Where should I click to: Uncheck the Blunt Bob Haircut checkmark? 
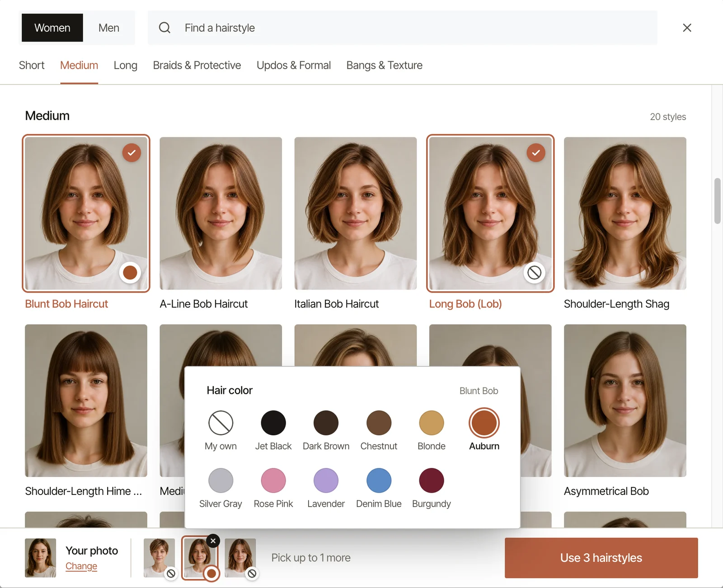[x=131, y=153]
